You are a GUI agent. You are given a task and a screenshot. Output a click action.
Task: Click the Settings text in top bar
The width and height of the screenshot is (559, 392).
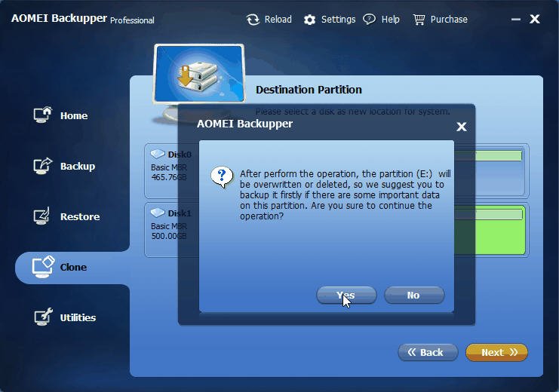(x=338, y=20)
